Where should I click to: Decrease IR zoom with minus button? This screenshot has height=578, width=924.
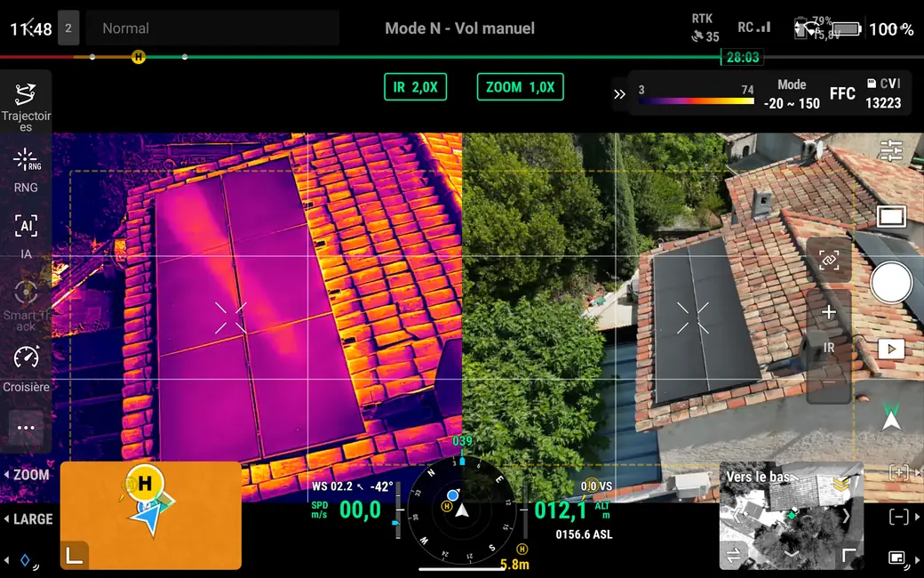point(829,382)
